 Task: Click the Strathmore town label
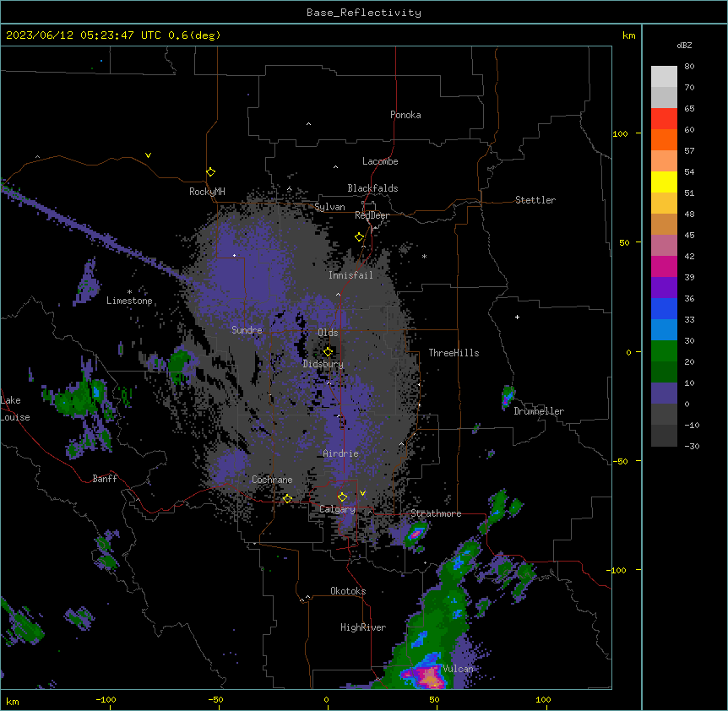click(x=436, y=513)
